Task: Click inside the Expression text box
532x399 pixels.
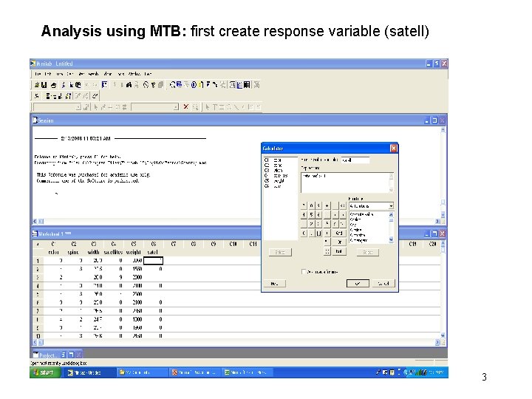Action: click(346, 183)
